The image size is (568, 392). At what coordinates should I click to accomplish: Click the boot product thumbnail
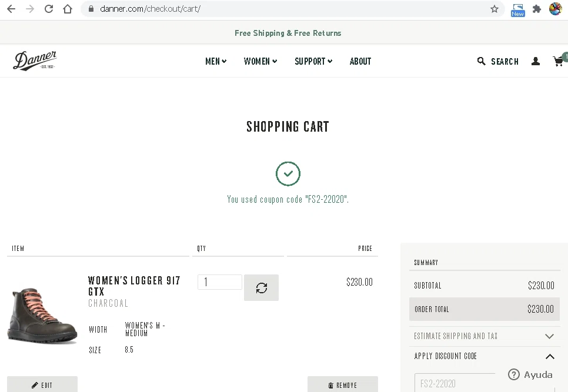(x=42, y=316)
